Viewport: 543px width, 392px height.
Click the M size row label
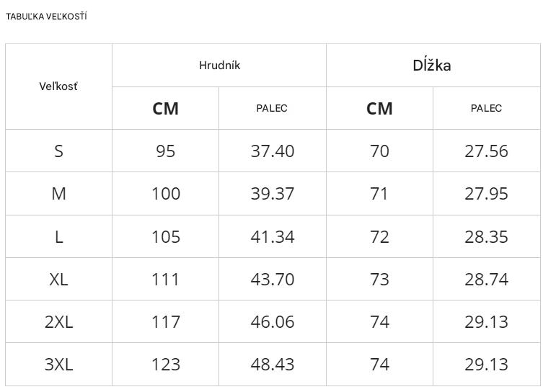click(x=58, y=194)
